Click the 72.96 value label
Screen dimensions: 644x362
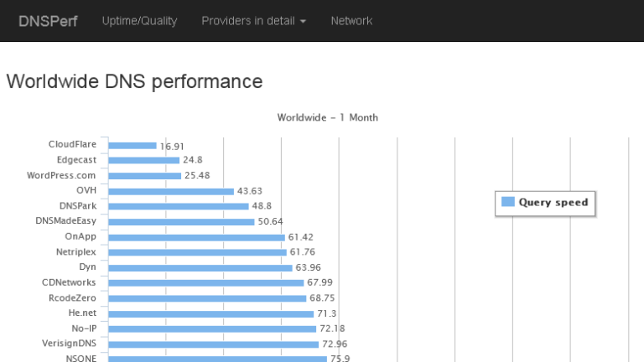(x=335, y=344)
